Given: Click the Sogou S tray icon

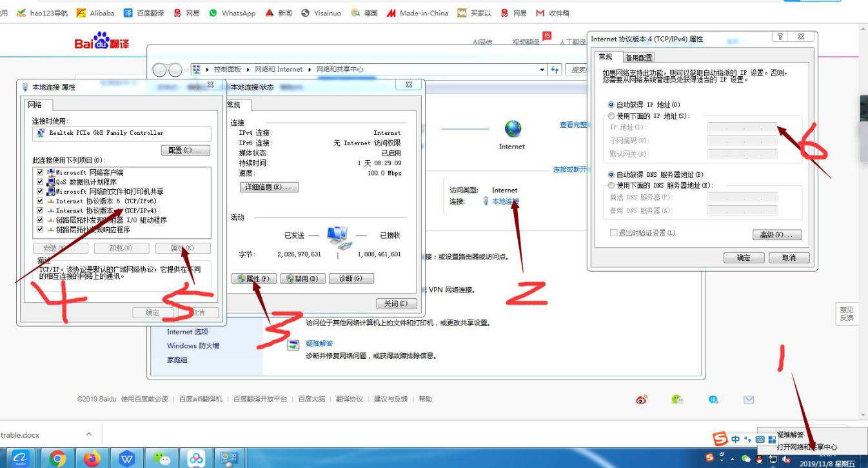Looking at the screenshot, I should click(709, 458).
